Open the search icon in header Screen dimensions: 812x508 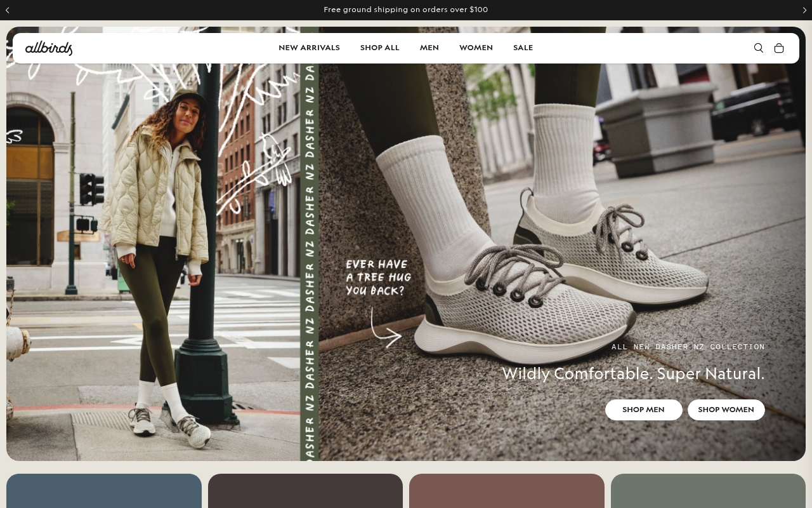pos(758,48)
